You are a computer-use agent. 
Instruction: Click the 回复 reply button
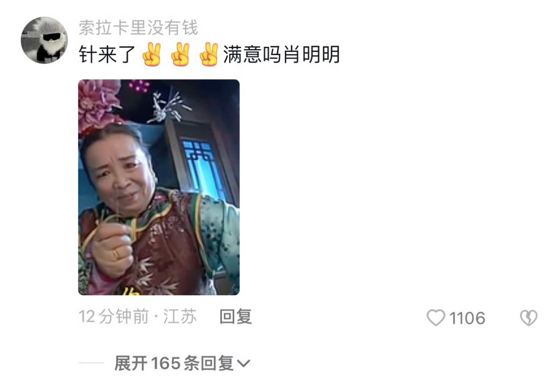click(x=235, y=317)
